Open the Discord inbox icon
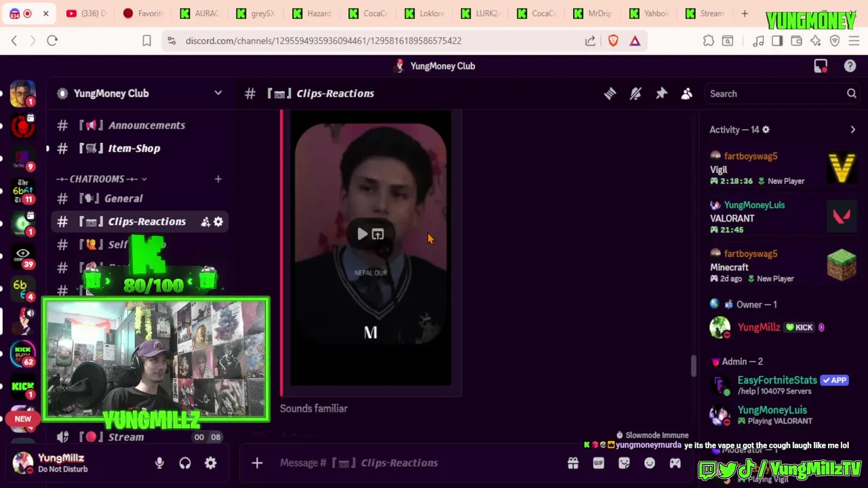 (821, 66)
